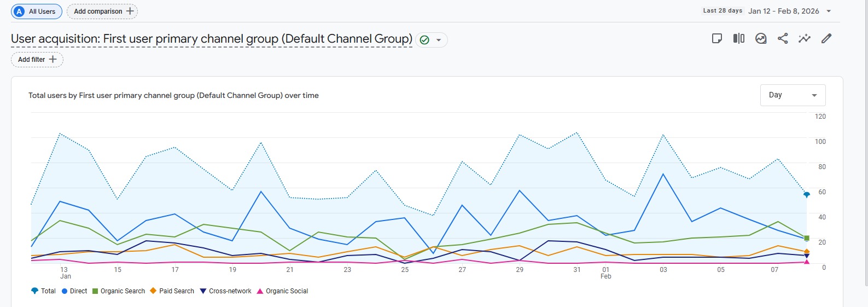Viewport: 868px width, 307px height.
Task: Click the compare columns icon
Action: click(x=738, y=38)
